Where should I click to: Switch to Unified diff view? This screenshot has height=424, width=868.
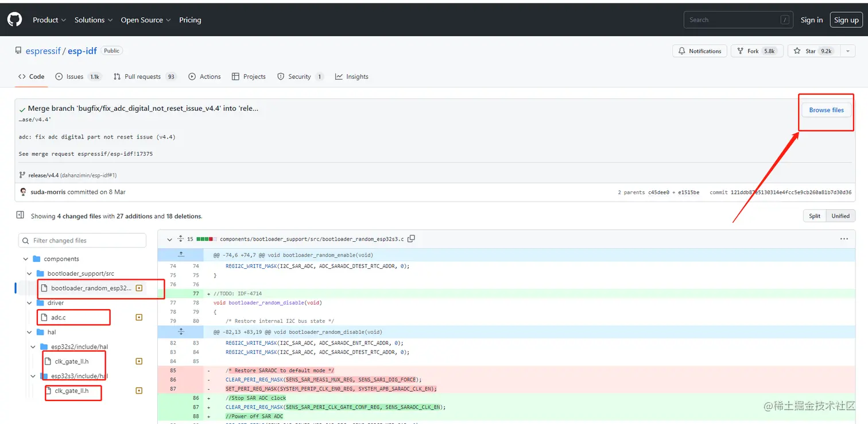click(x=840, y=216)
